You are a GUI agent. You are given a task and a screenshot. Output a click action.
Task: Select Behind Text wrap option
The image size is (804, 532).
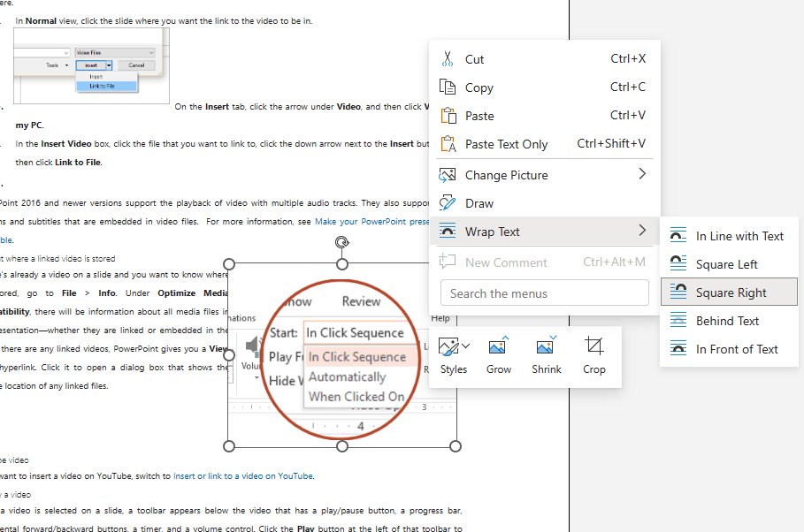(x=729, y=320)
